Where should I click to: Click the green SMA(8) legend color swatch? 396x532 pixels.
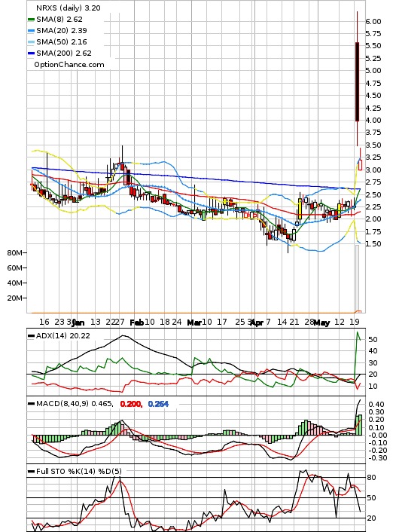[x=31, y=20]
